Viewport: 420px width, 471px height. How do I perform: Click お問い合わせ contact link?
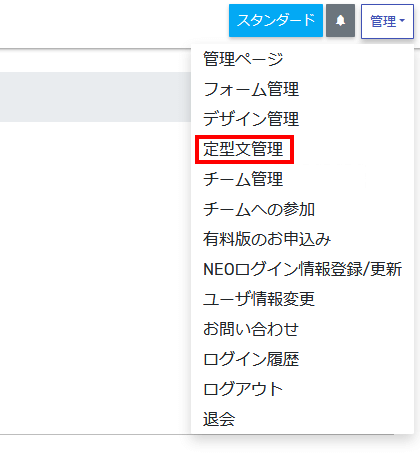pos(251,329)
